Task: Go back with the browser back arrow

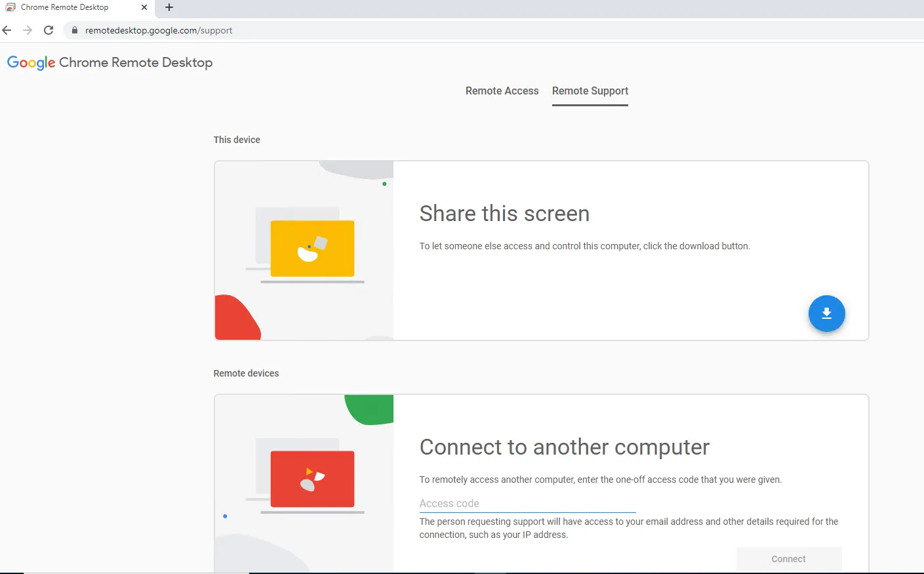Action: [7, 30]
